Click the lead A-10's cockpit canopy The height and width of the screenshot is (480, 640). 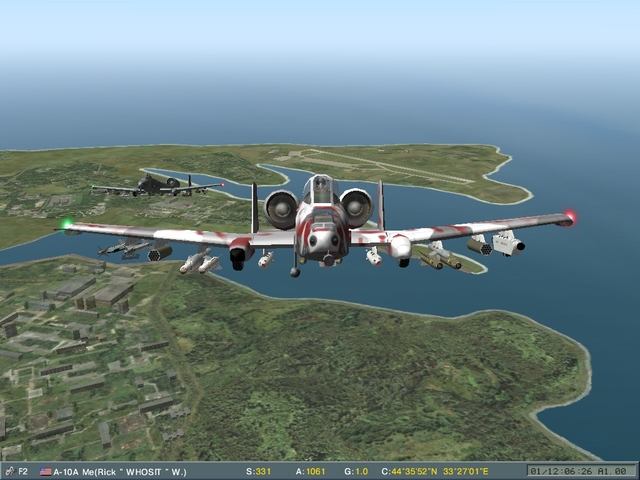pos(321,190)
